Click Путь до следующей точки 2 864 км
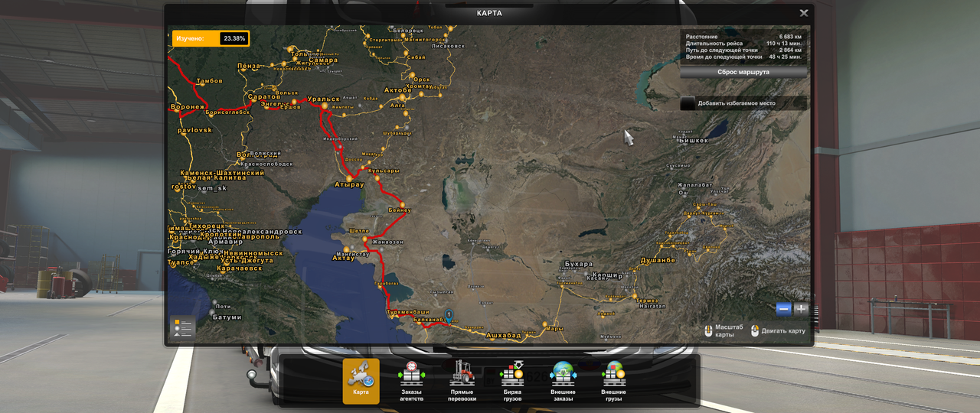The width and height of the screenshot is (980, 413). (743, 50)
